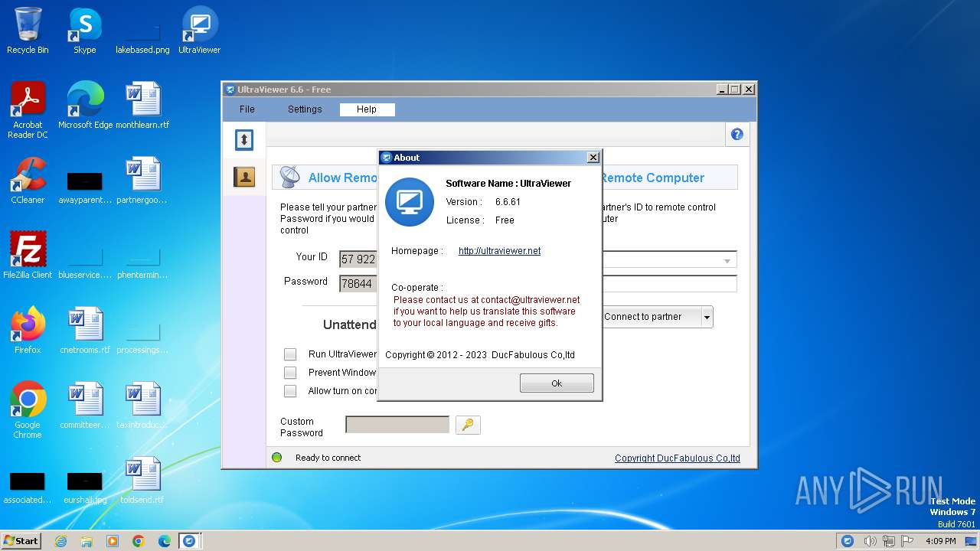Open the ultraviewer.net homepage link
The image size is (980, 551).
coord(499,251)
